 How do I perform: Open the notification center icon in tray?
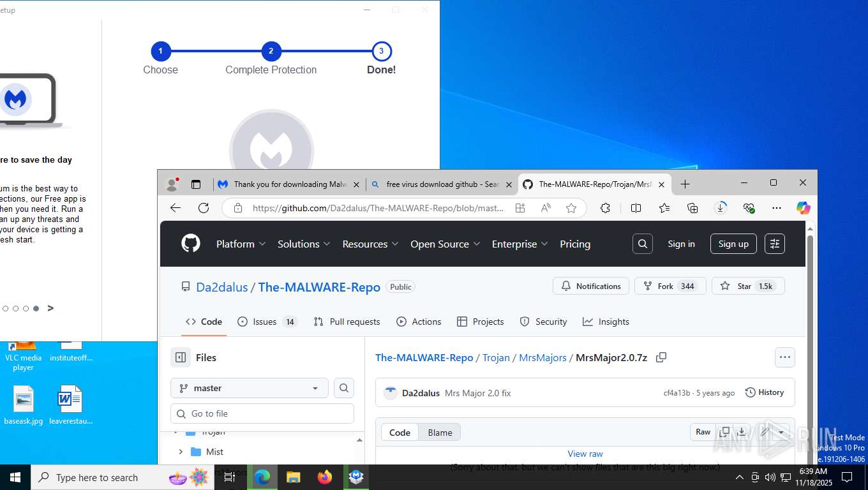848,477
